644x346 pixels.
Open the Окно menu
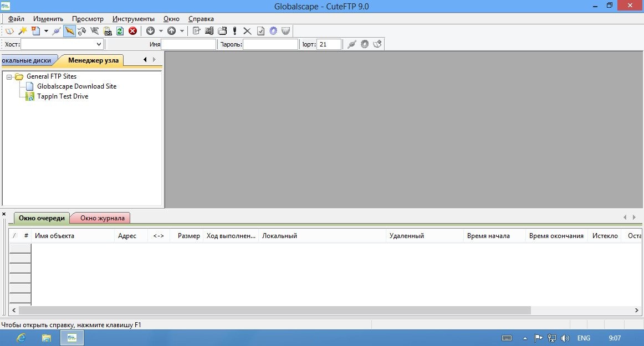click(x=171, y=19)
